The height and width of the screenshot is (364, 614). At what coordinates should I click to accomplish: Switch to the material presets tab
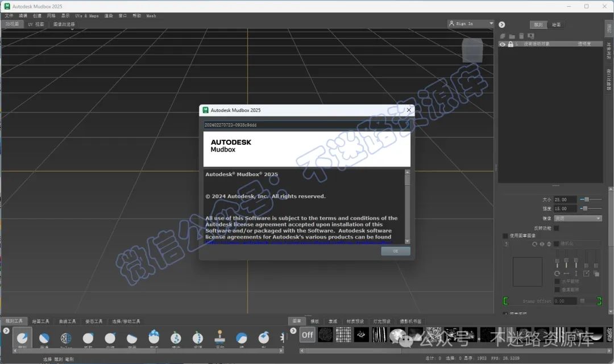(x=355, y=321)
